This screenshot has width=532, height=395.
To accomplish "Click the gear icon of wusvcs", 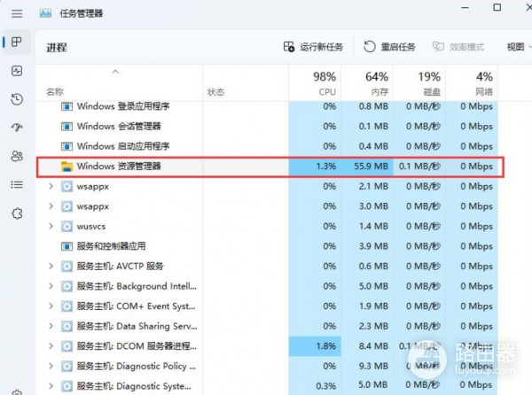I will click(66, 227).
